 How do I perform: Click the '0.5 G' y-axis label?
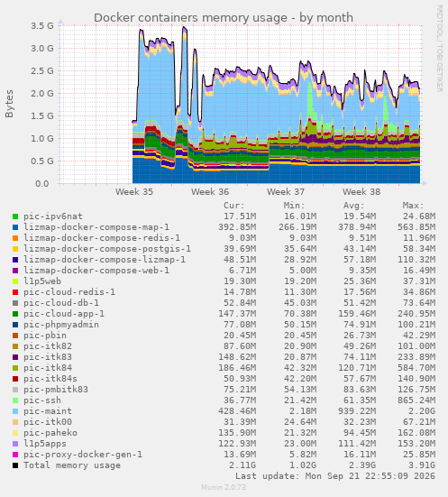pos(42,161)
